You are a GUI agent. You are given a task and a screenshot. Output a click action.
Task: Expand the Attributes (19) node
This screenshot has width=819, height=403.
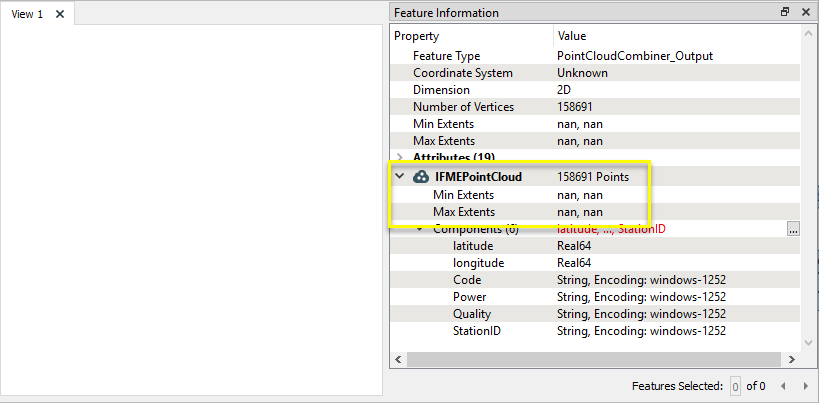tap(400, 157)
